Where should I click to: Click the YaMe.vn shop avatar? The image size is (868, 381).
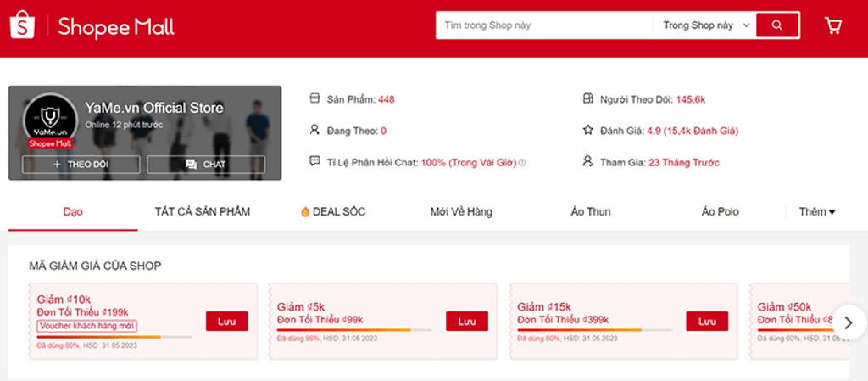50,120
